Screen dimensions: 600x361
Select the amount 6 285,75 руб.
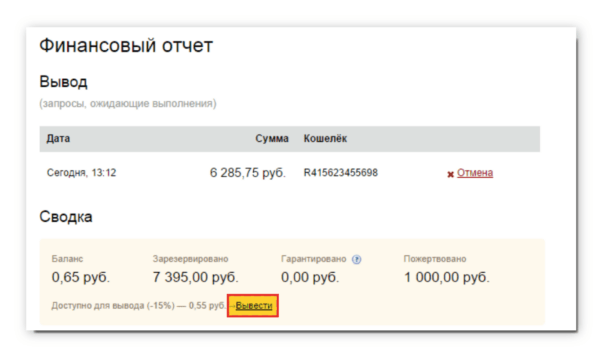(248, 173)
